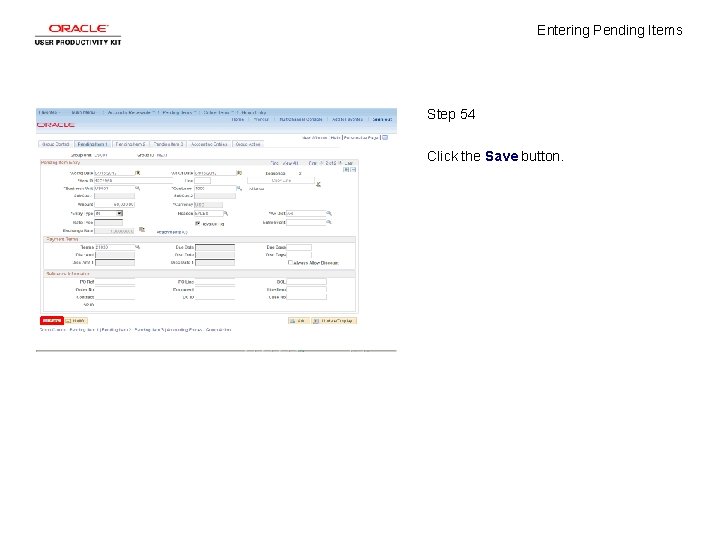Click the Reason lookup magnifier icon
The height and width of the screenshot is (540, 720).
(x=226, y=214)
